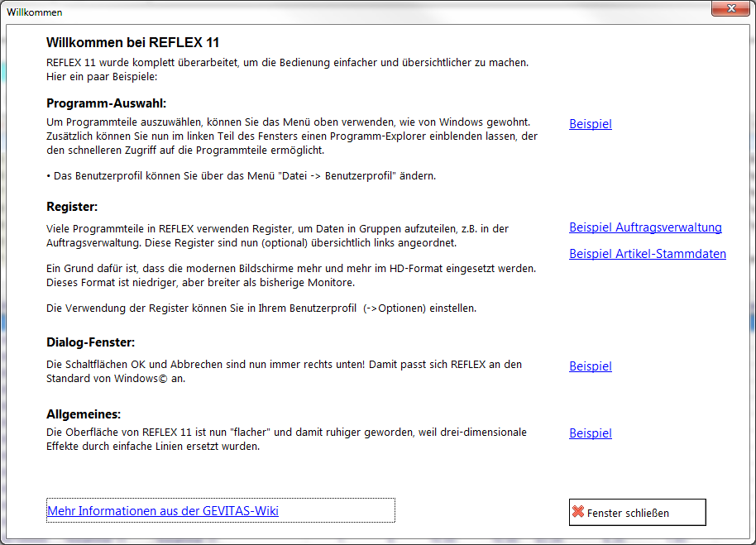The height and width of the screenshot is (545, 756).
Task: Click the Fenster schließen button
Action: pyautogui.click(x=638, y=512)
